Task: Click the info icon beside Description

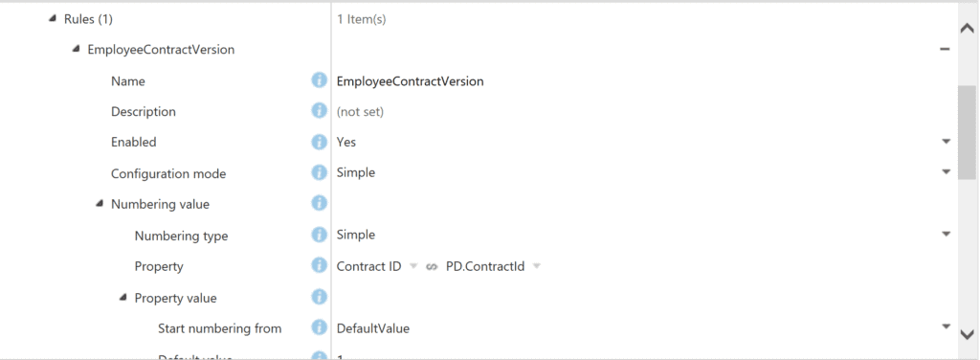Action: (x=320, y=111)
